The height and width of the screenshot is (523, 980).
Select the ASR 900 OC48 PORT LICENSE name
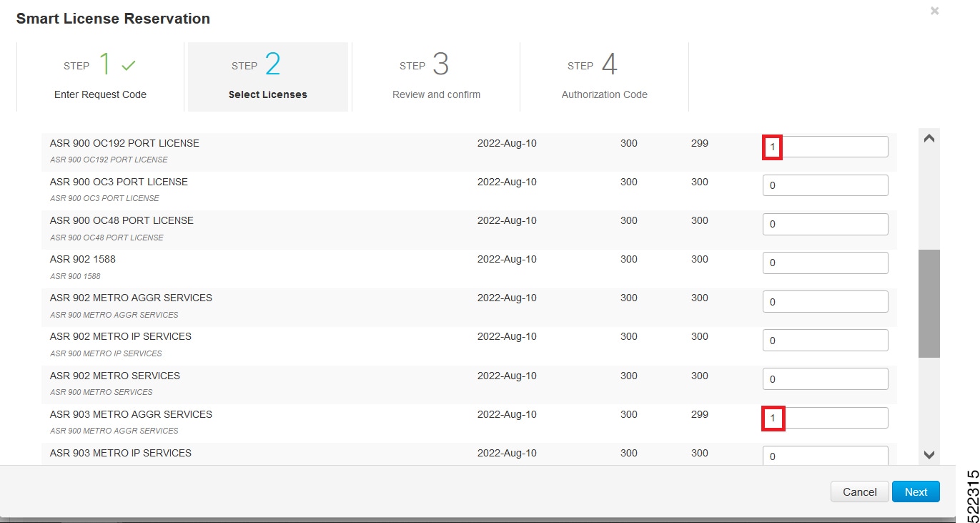(122, 220)
